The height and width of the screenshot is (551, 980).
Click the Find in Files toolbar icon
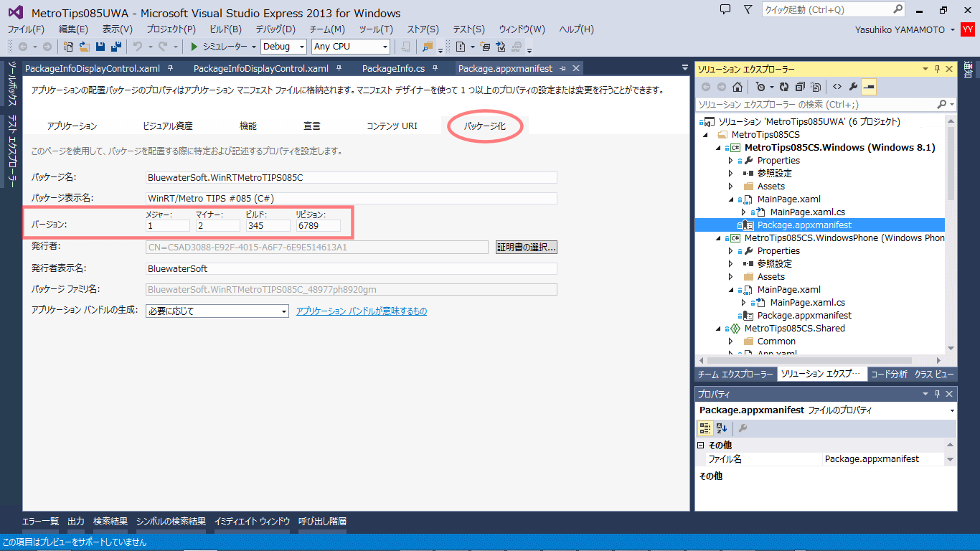coord(428,47)
